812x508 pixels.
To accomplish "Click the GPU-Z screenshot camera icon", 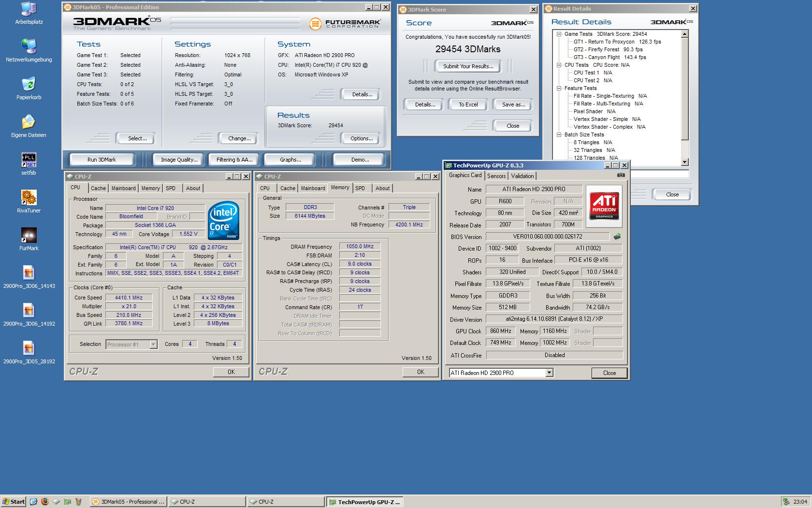I will [621, 175].
